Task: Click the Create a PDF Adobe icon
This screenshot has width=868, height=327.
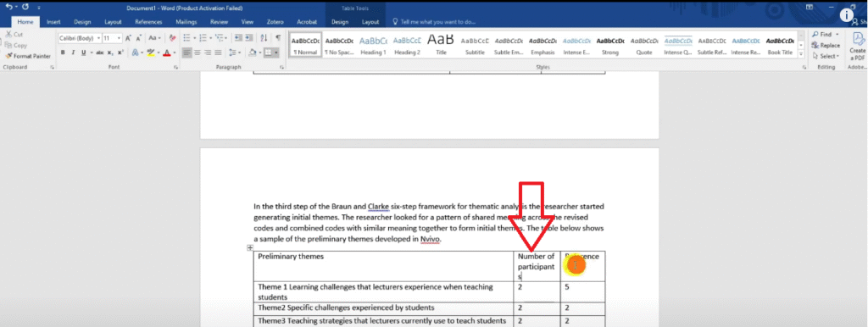Action: (858, 47)
